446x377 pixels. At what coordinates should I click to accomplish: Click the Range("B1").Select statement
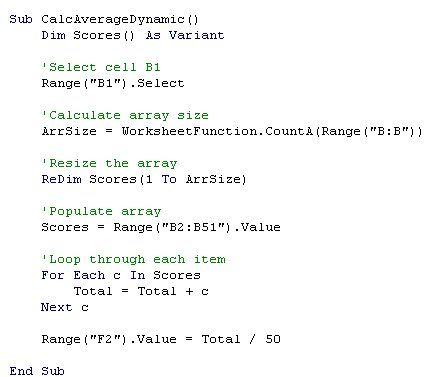point(113,83)
